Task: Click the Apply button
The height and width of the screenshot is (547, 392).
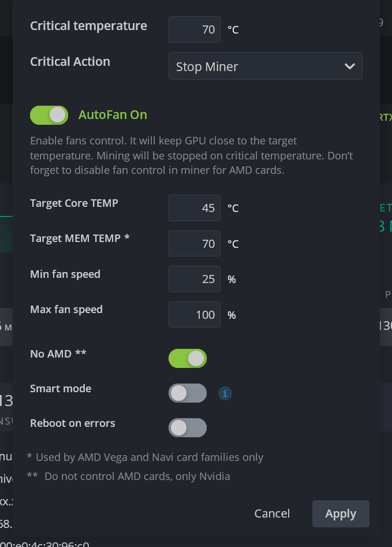Action: [x=341, y=513]
